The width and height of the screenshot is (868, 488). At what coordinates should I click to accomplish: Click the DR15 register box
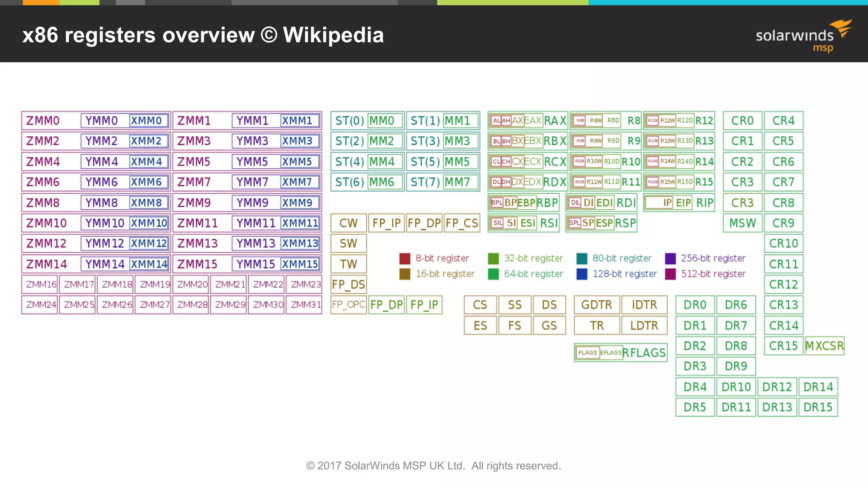tap(818, 408)
